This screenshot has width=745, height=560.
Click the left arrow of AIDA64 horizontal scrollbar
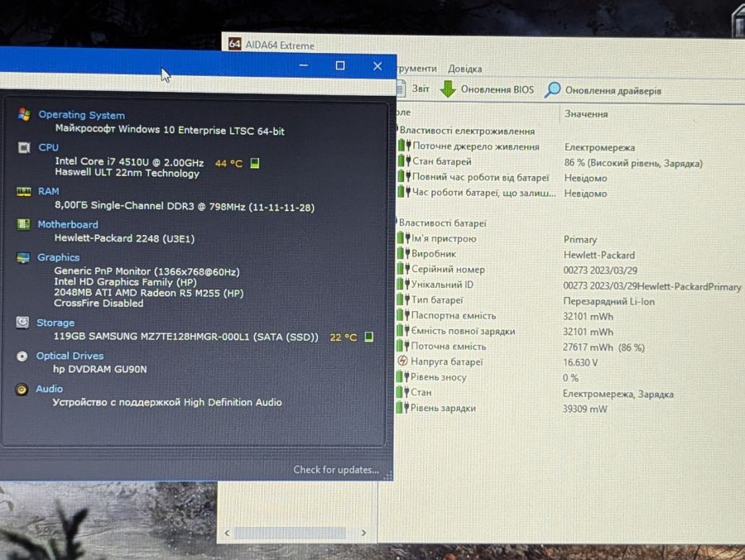coord(227,533)
